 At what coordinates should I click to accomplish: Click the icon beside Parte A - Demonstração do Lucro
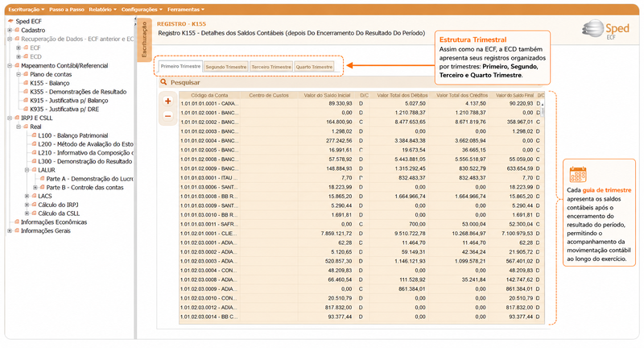(x=43, y=179)
